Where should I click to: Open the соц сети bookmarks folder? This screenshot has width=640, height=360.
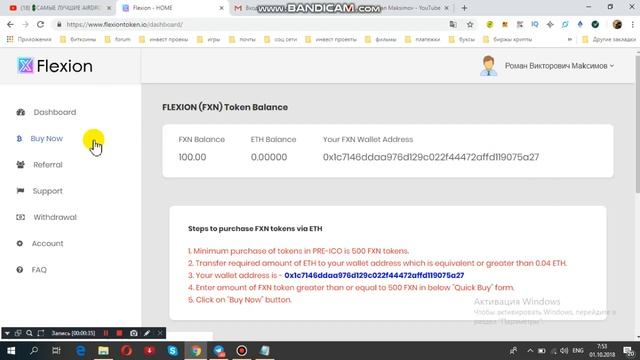(281, 40)
